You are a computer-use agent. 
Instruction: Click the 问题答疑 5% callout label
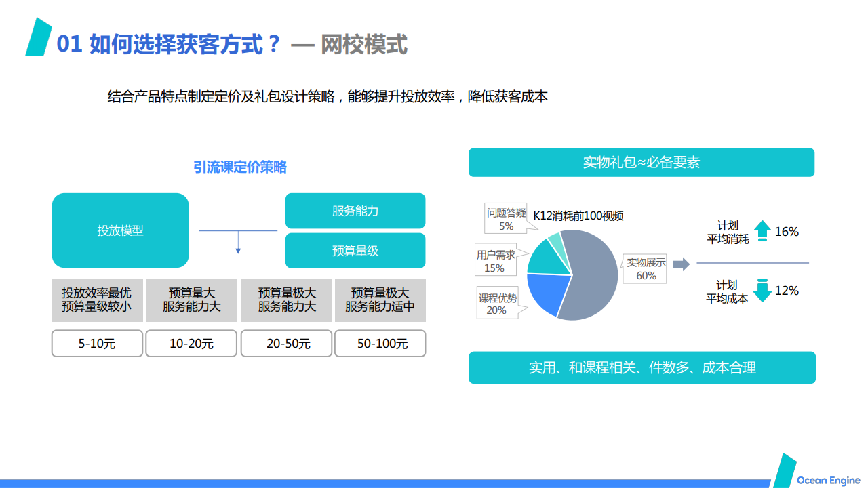[506, 220]
